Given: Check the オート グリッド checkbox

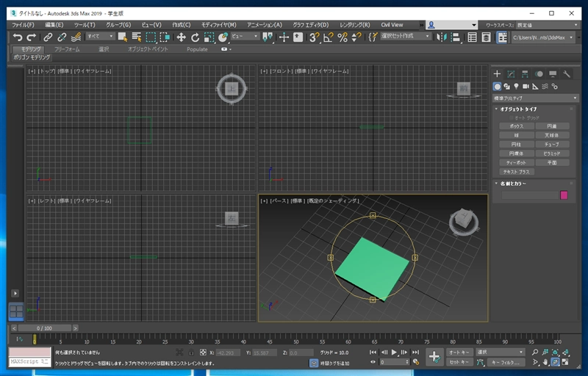Looking at the screenshot, I should (512, 118).
